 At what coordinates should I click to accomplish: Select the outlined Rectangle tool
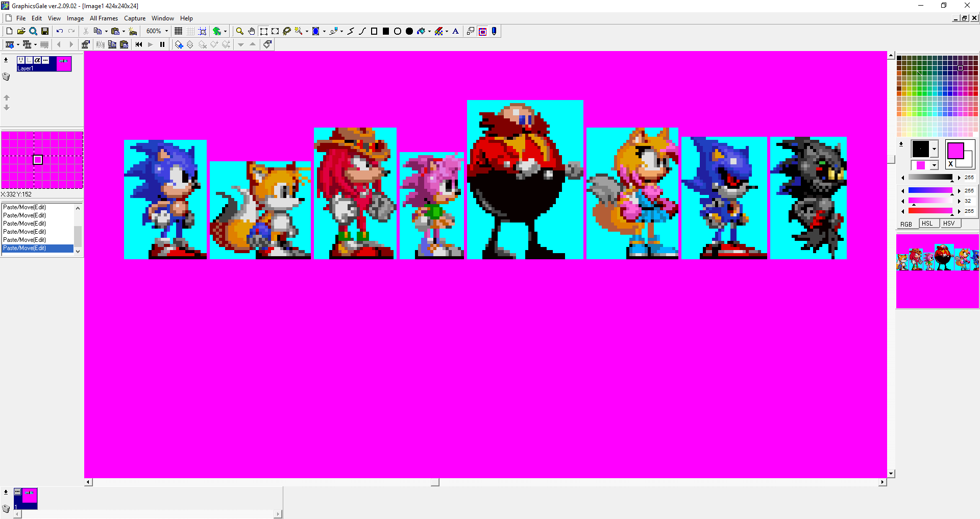tap(374, 31)
